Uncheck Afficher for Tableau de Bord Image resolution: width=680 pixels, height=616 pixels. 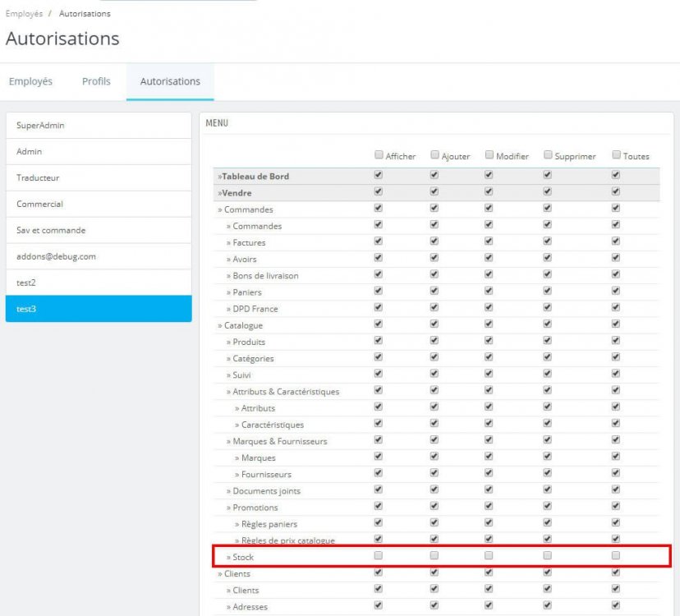378,175
